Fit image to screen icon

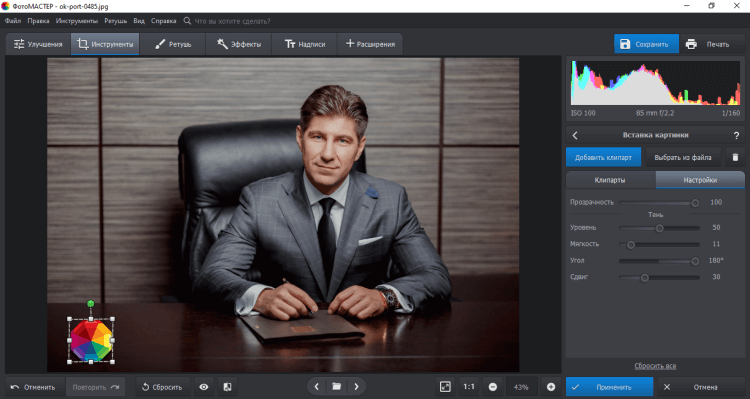[445, 387]
